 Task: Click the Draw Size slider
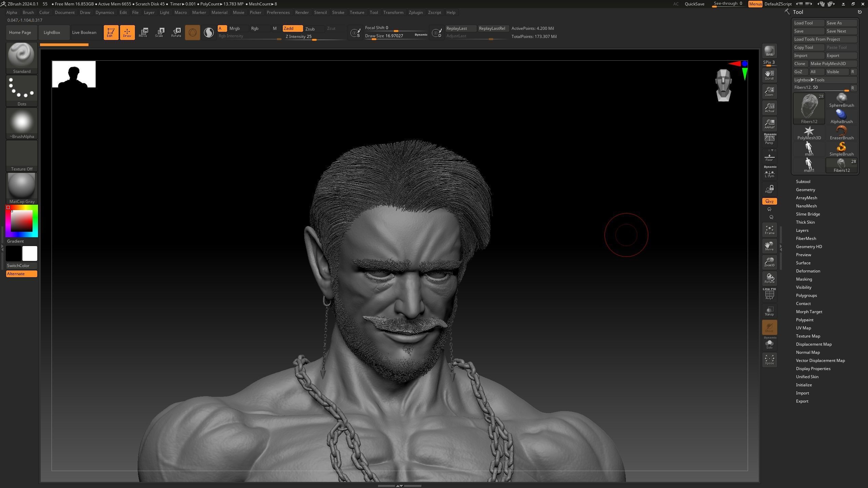(x=396, y=36)
